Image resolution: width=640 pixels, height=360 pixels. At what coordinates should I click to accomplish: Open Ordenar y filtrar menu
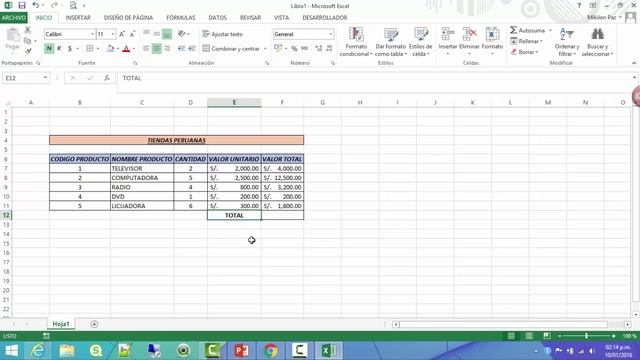(567, 42)
